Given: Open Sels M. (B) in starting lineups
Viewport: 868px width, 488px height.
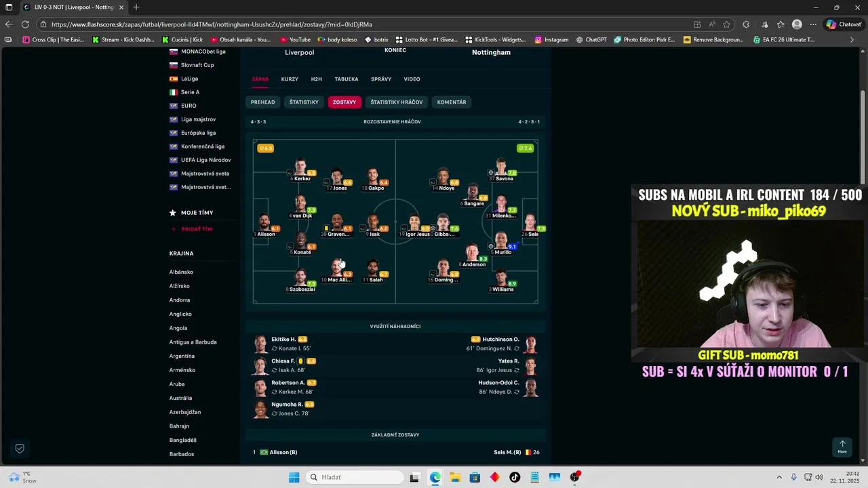Looking at the screenshot, I should pos(507,452).
